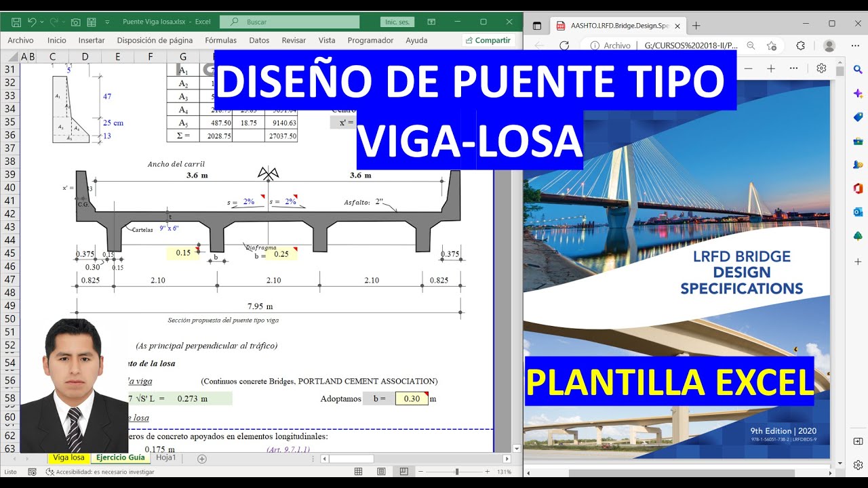Select column G header
868x488 pixels.
(183, 56)
